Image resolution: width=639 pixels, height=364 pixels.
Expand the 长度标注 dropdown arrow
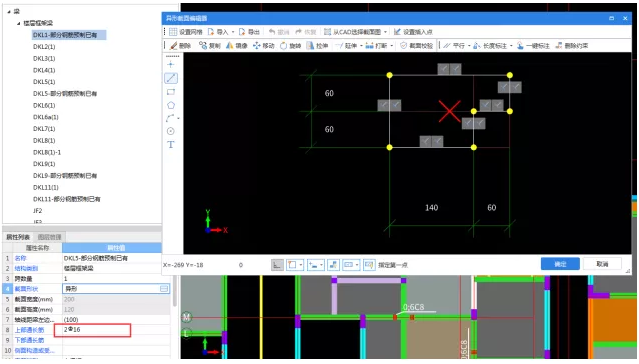coord(511,46)
